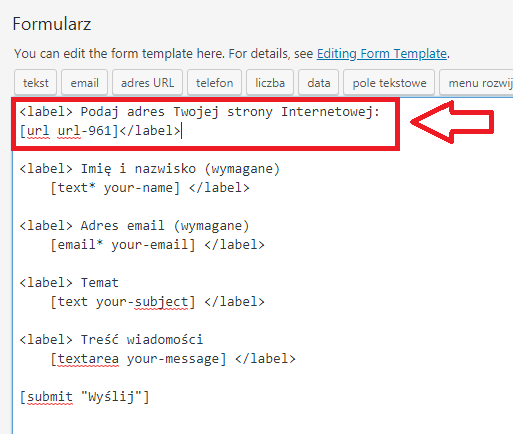Click the 'Adres email (wymagane)' label line
The image size is (513, 434).
click(134, 226)
